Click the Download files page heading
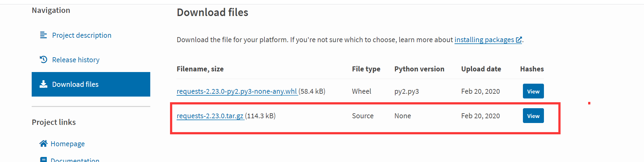Image resolution: width=644 pixels, height=162 pixels. click(x=212, y=12)
